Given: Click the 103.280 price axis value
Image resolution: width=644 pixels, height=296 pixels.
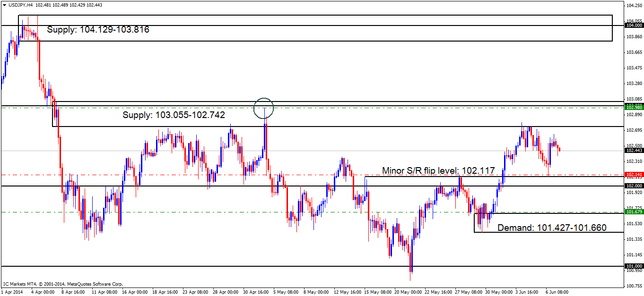Looking at the screenshot, I should [x=634, y=83].
